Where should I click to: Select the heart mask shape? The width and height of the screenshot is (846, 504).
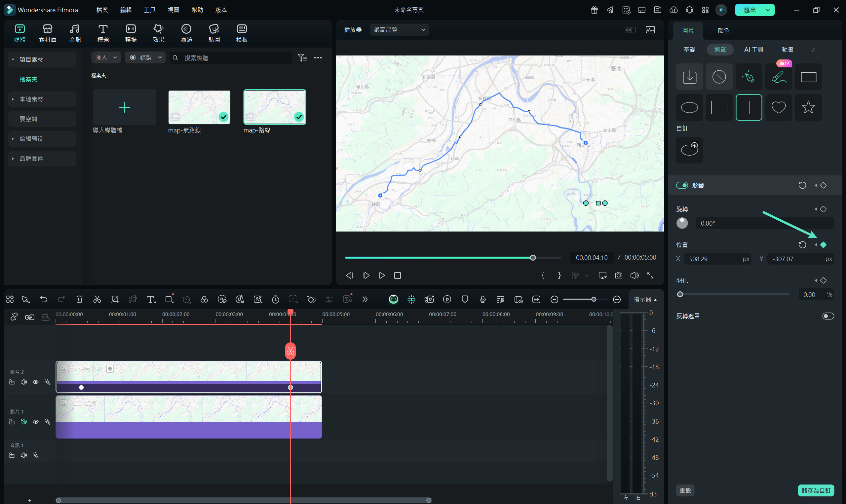[x=778, y=107]
